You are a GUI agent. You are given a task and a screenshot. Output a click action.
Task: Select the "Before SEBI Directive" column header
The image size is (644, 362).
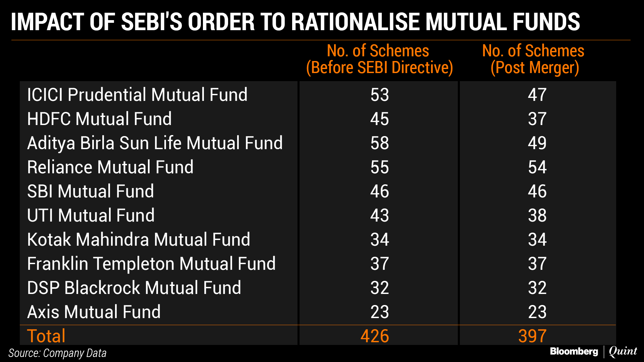pyautogui.click(x=379, y=59)
